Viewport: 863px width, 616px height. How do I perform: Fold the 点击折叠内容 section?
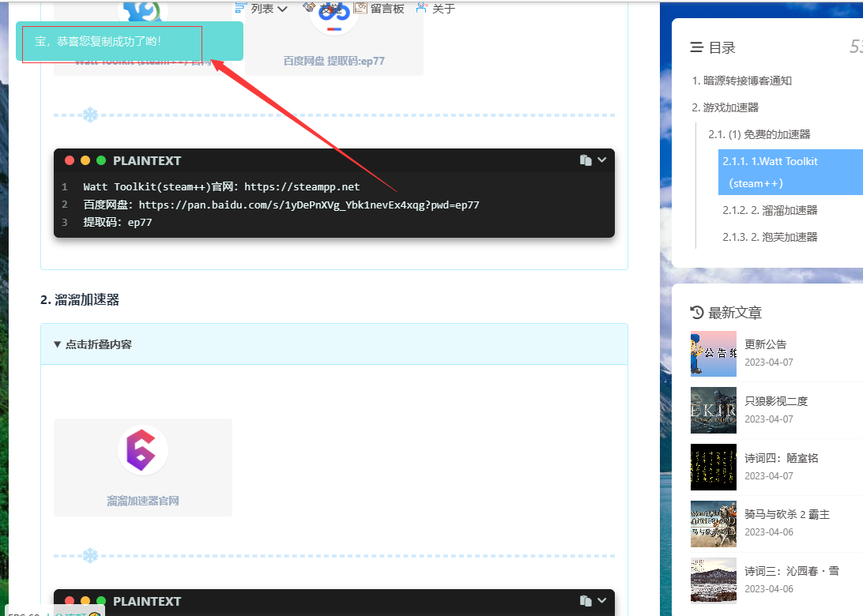click(93, 344)
